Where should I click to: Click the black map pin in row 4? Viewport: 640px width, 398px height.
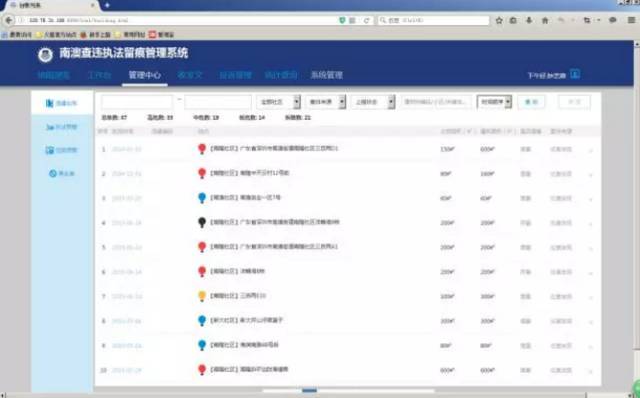point(202,222)
